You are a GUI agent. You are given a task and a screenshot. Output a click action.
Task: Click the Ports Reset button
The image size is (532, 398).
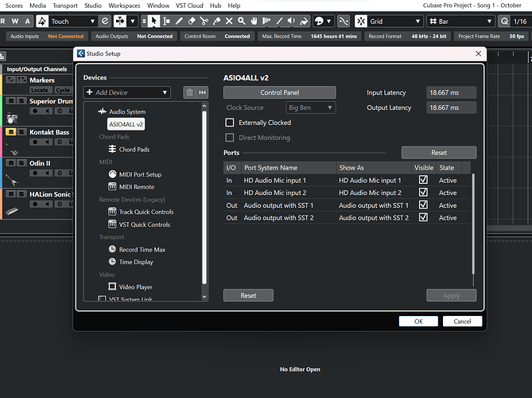point(439,153)
